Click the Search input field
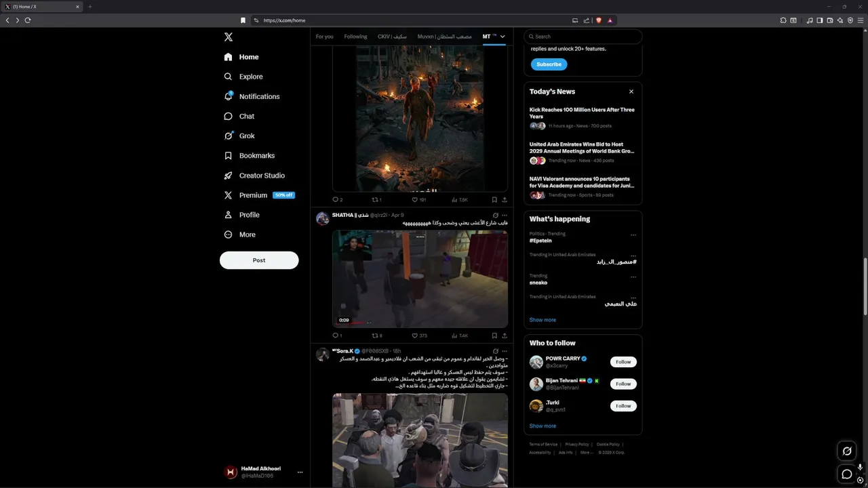Image resolution: width=868 pixels, height=488 pixels. [583, 37]
